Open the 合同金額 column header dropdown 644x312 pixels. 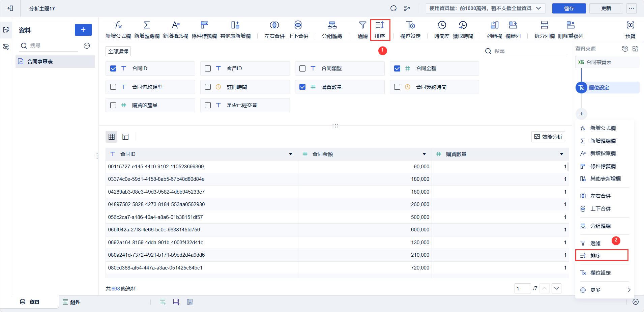[424, 154]
